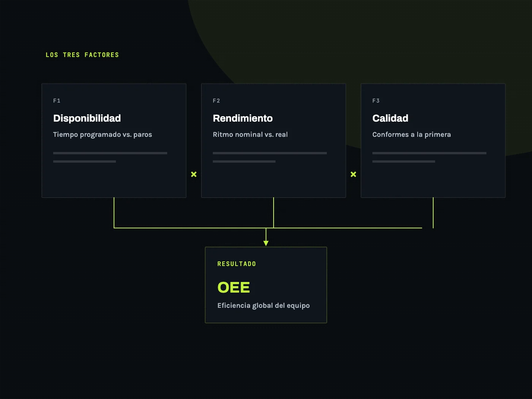Viewport: 532px width, 399px height.
Task: Select the Rendimiento factor card
Action: click(274, 141)
